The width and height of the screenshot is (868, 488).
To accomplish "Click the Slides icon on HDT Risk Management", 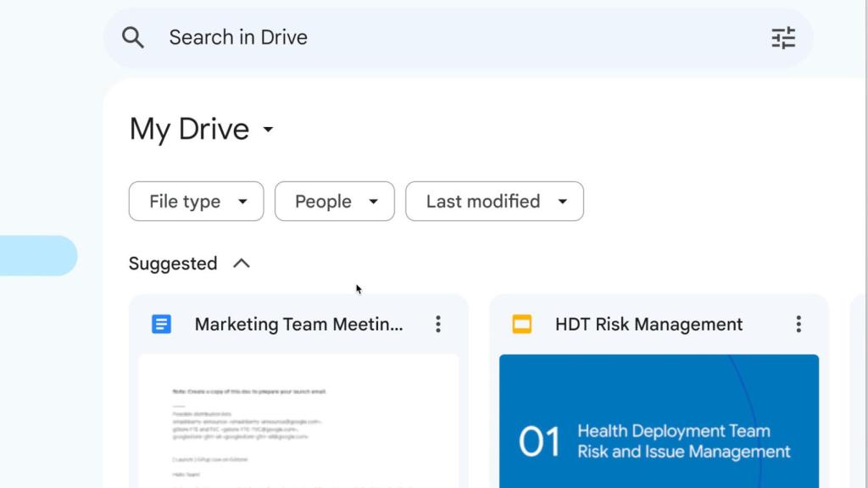I will [x=522, y=324].
